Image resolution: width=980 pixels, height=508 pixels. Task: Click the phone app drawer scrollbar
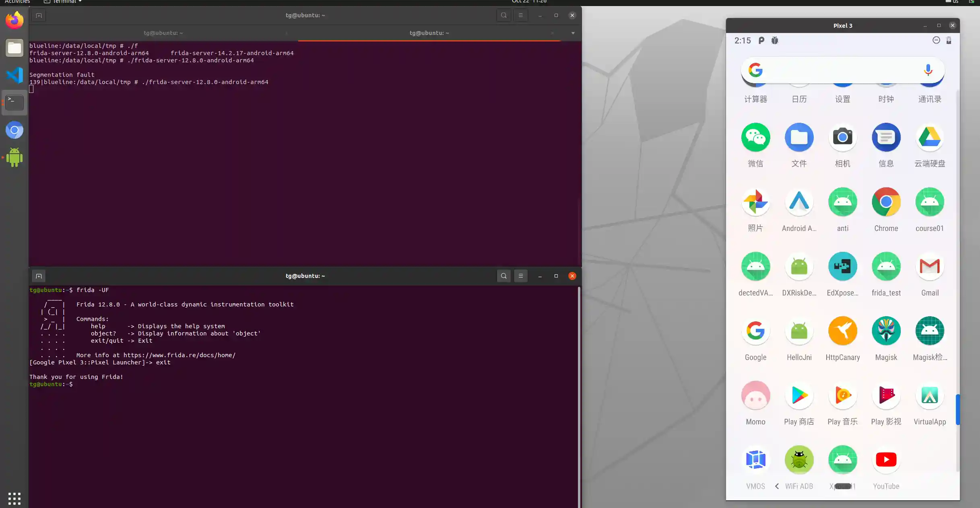(957, 409)
